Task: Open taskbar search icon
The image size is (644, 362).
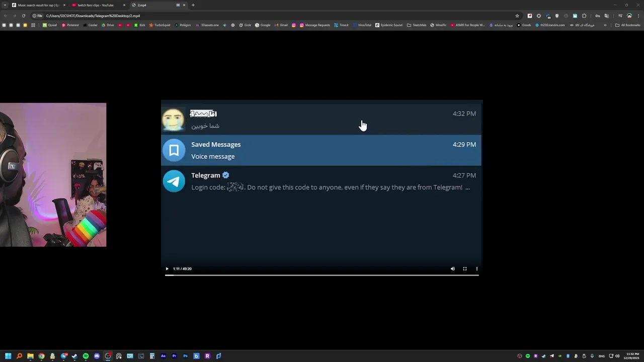Action: [19, 356]
